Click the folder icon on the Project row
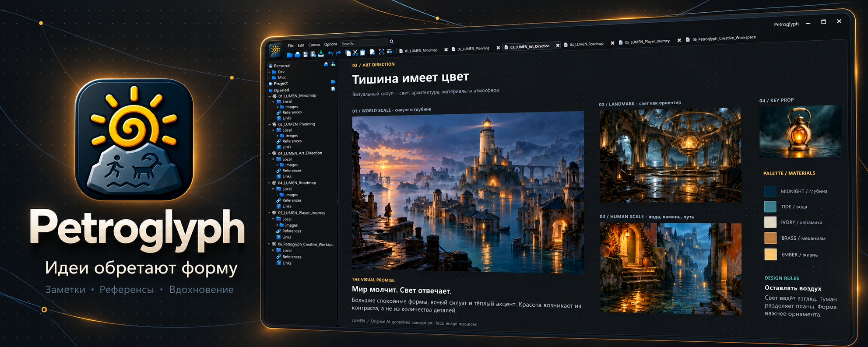 (333, 82)
